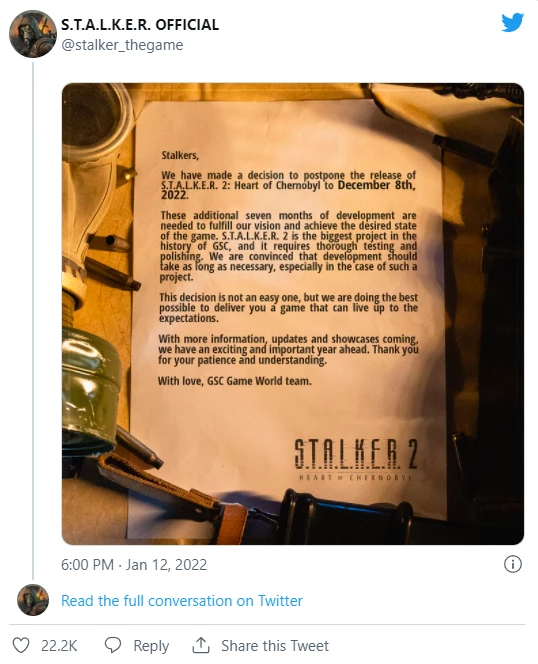
Task: Open the 6:00 PM Jan 12, 2022 timestamp
Action: point(134,564)
